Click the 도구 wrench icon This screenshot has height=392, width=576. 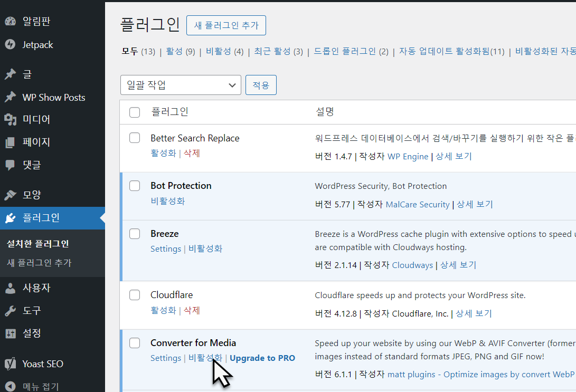pyautogui.click(x=10, y=311)
